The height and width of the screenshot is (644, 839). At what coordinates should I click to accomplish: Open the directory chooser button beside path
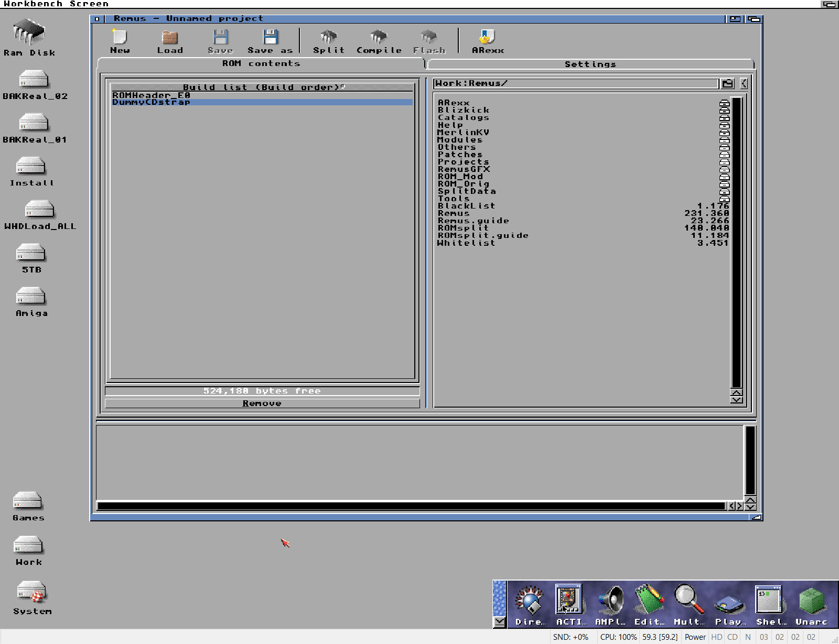tap(727, 83)
